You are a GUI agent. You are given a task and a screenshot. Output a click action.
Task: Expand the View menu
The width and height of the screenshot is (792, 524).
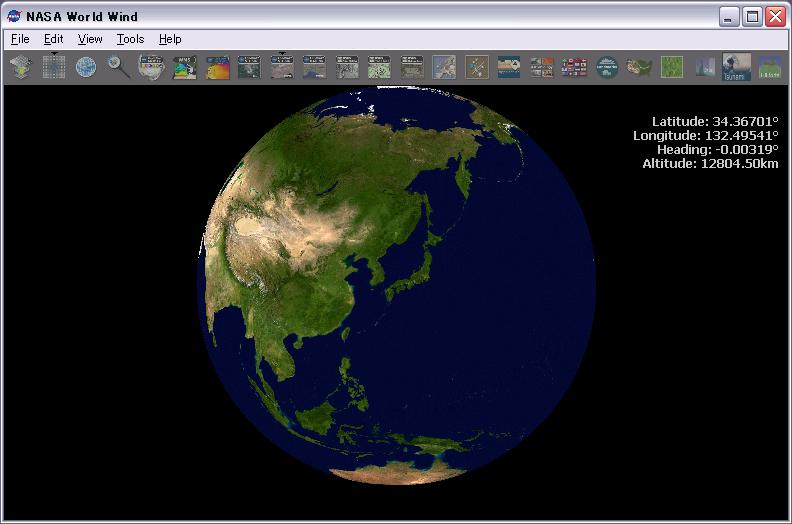click(x=90, y=39)
